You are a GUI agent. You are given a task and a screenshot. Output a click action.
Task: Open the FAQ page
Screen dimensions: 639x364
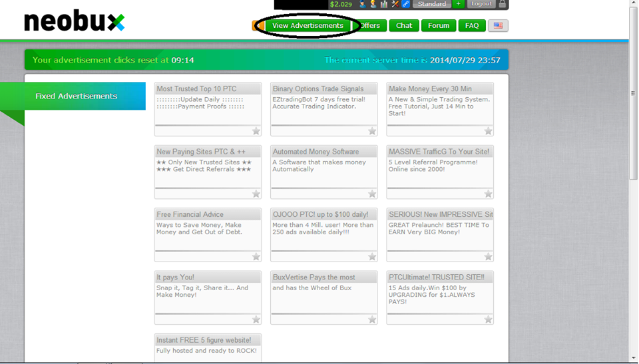pos(472,26)
